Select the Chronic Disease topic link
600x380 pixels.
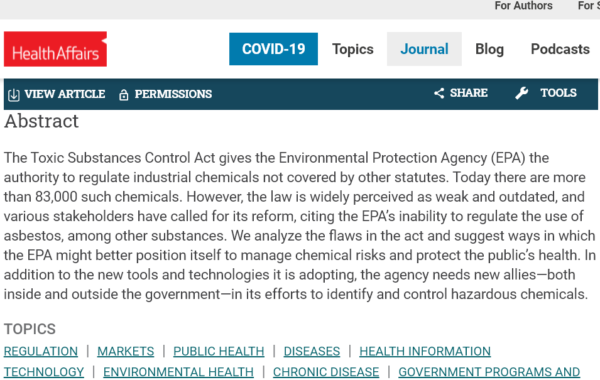click(326, 372)
